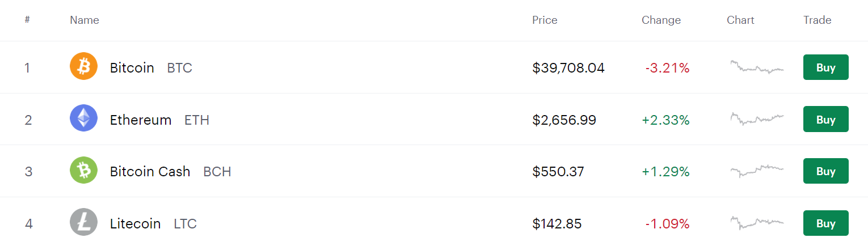868x246 pixels.
Task: Sort the table by Price column header
Action: pyautogui.click(x=545, y=20)
